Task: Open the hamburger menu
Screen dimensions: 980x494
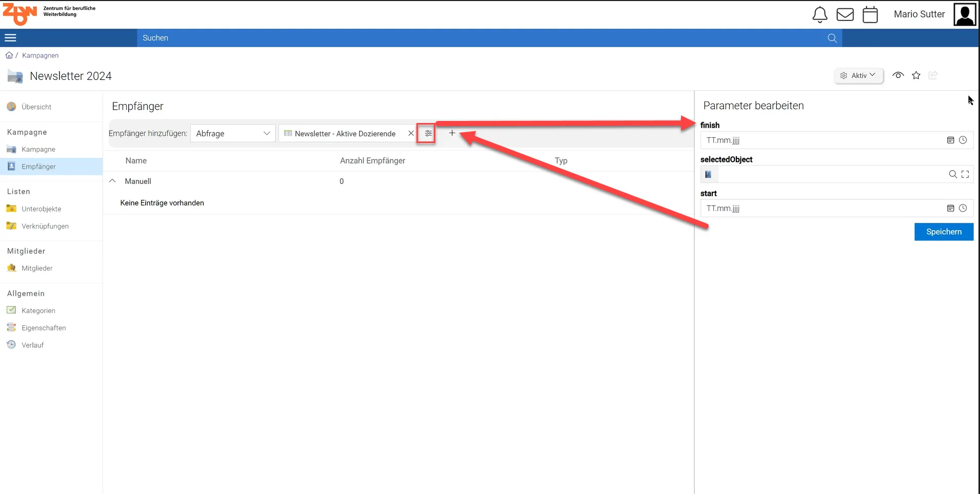Action: tap(10, 38)
